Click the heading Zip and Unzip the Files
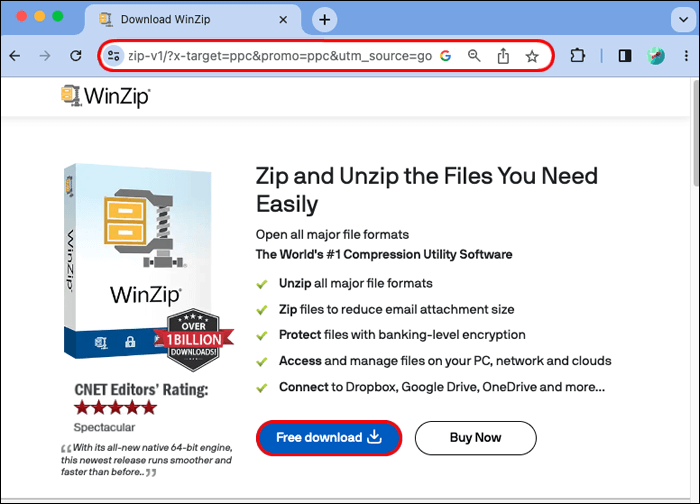The height and width of the screenshot is (504, 700). [x=426, y=190]
